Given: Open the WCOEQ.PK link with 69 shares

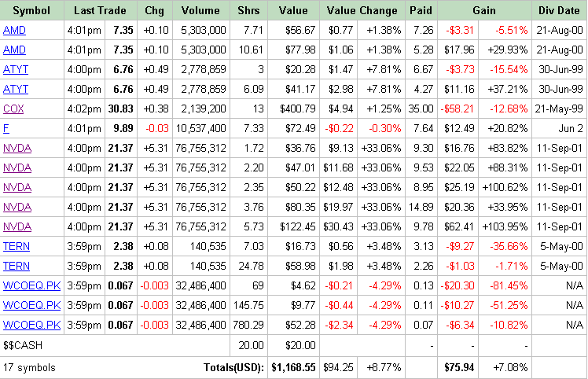Looking at the screenshot, I should pos(32,286).
